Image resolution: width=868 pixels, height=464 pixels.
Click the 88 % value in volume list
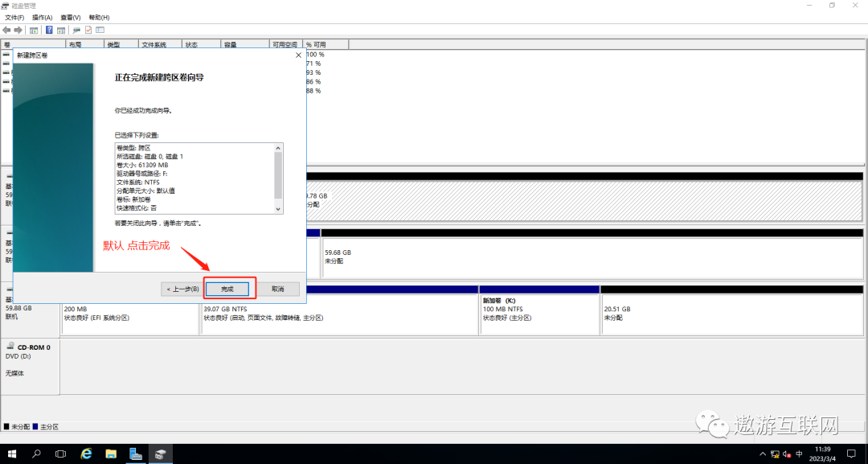(x=314, y=91)
